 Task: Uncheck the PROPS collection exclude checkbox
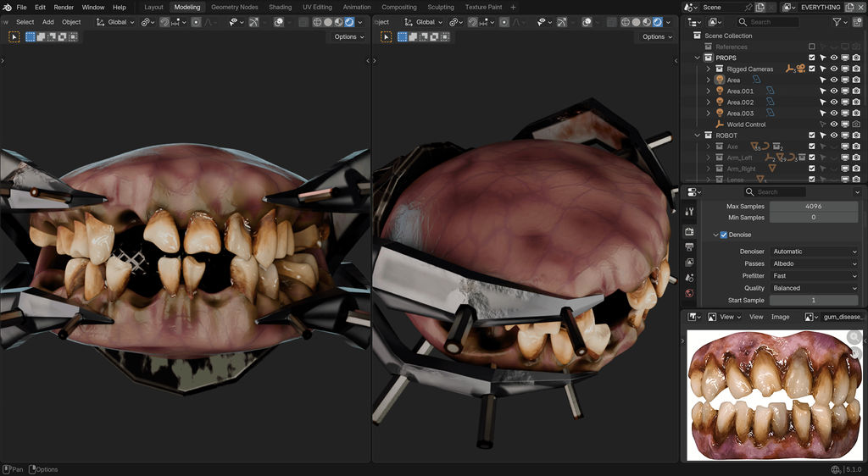[x=811, y=58]
